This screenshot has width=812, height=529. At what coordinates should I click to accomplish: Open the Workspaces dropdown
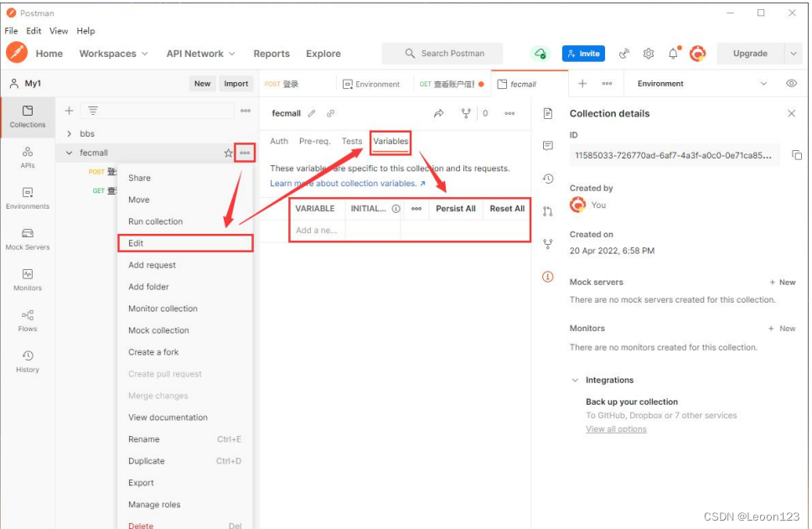[x=113, y=54]
